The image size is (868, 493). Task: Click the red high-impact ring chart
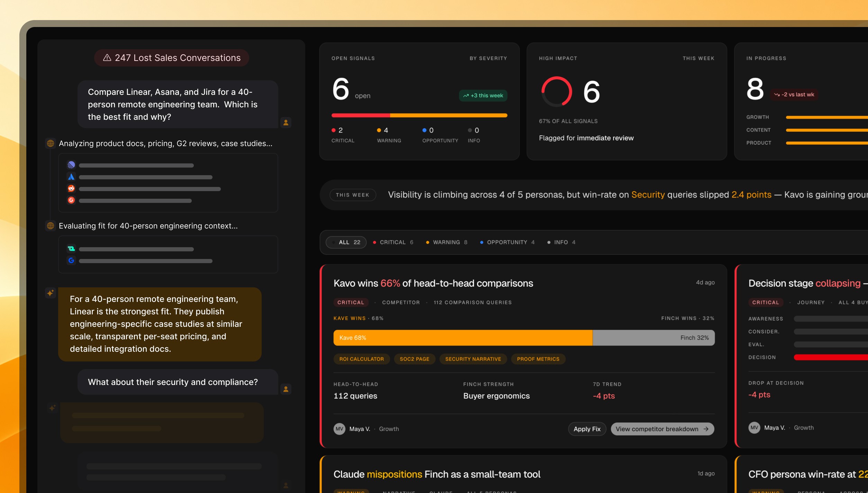(x=557, y=91)
